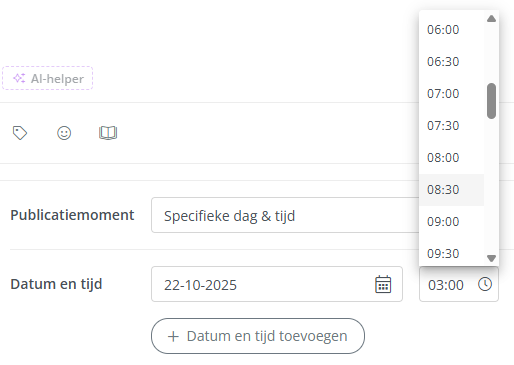
Task: Click the clock icon in time field
Action: pyautogui.click(x=485, y=284)
